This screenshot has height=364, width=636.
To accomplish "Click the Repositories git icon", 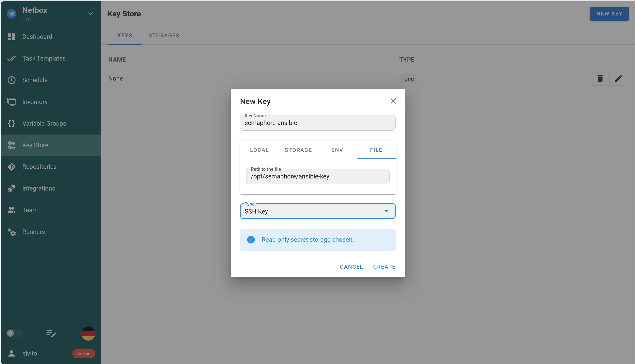I will click(12, 167).
